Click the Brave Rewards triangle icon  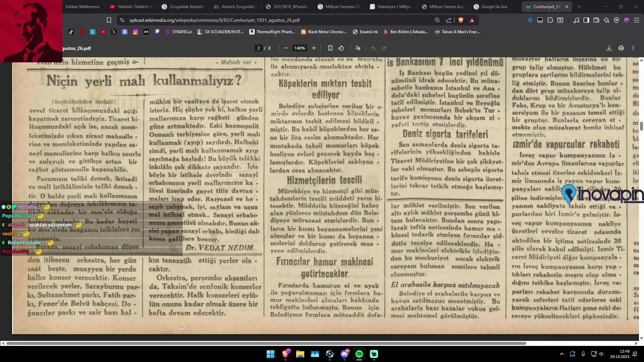coord(472,20)
